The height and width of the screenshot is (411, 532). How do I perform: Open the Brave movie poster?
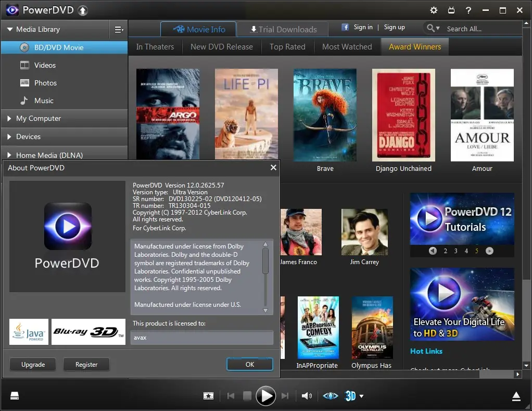[x=325, y=115]
